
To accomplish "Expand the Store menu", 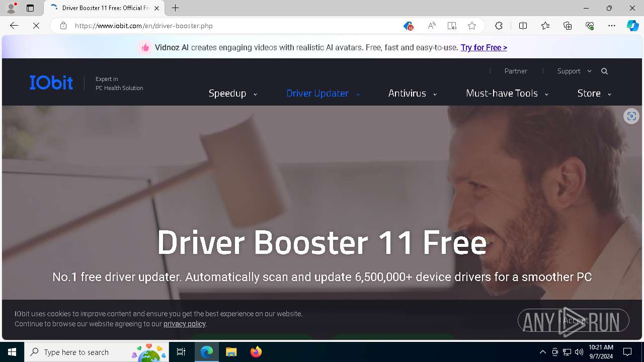I will (594, 94).
